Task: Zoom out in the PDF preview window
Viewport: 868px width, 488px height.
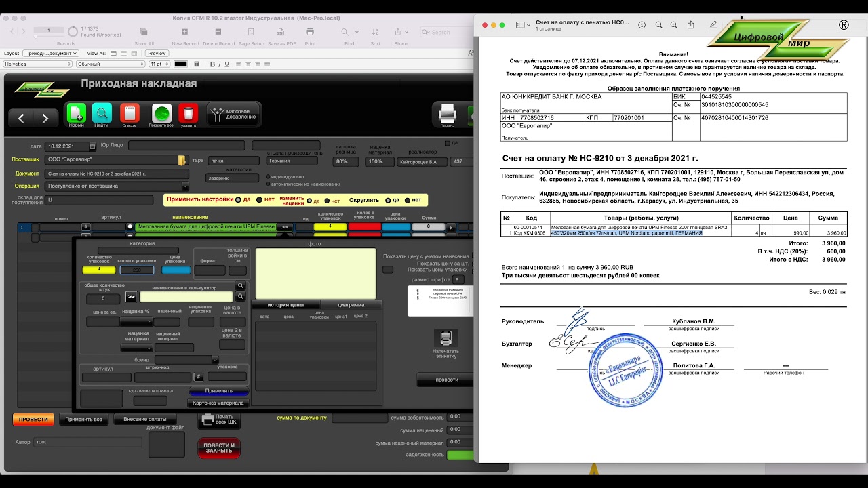Action: 658,25
